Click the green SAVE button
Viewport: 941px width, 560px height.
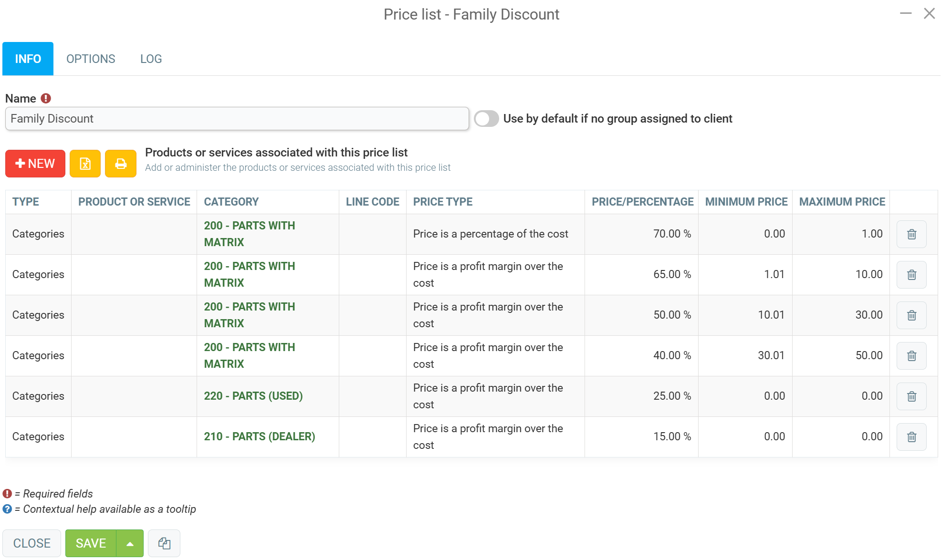91,543
